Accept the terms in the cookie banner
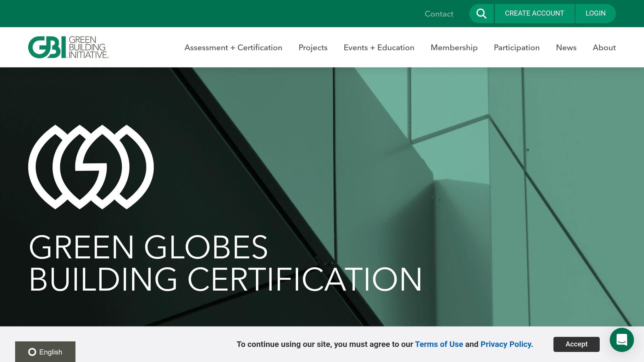Screen dimensions: 644x362 point(576,344)
